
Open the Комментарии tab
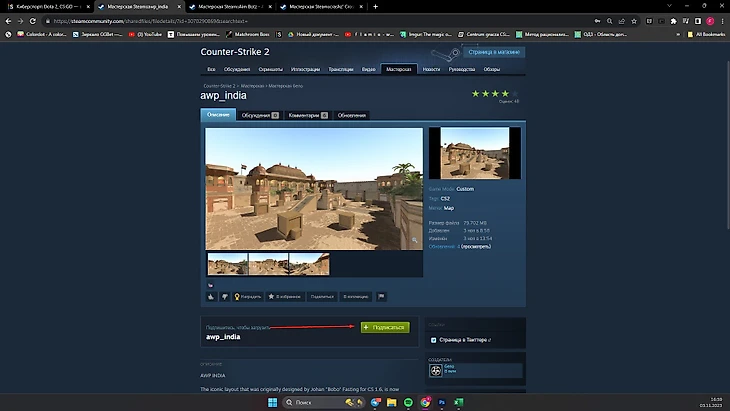tap(308, 116)
